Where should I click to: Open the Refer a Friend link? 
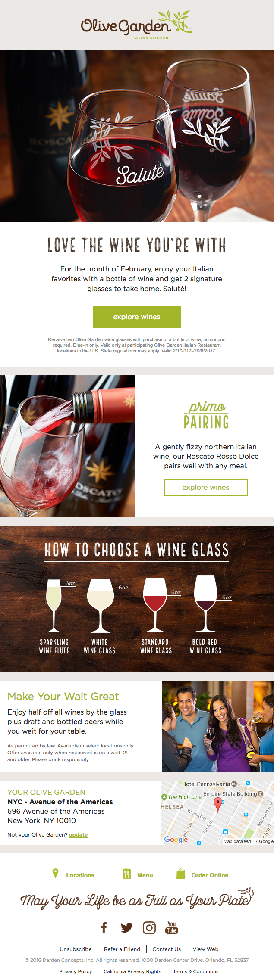click(x=122, y=949)
